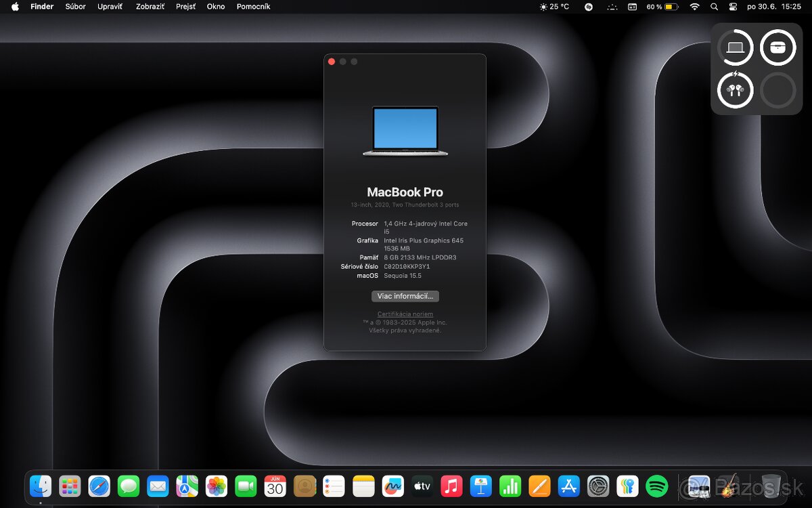
Task: Open Apple TV in the Dock
Action: tap(422, 486)
